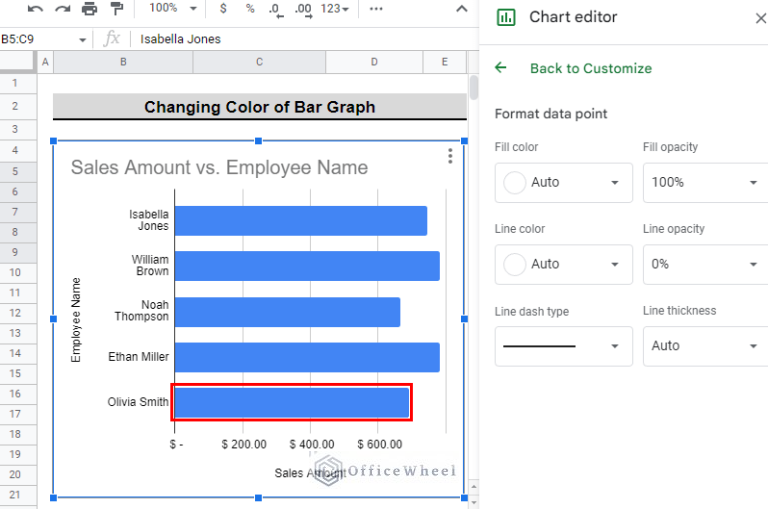Click increase decimal places icon
This screenshot has height=509, width=768.
[x=304, y=9]
